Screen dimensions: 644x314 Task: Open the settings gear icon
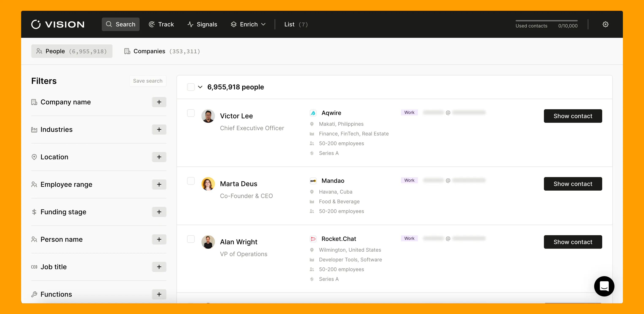pos(605,24)
